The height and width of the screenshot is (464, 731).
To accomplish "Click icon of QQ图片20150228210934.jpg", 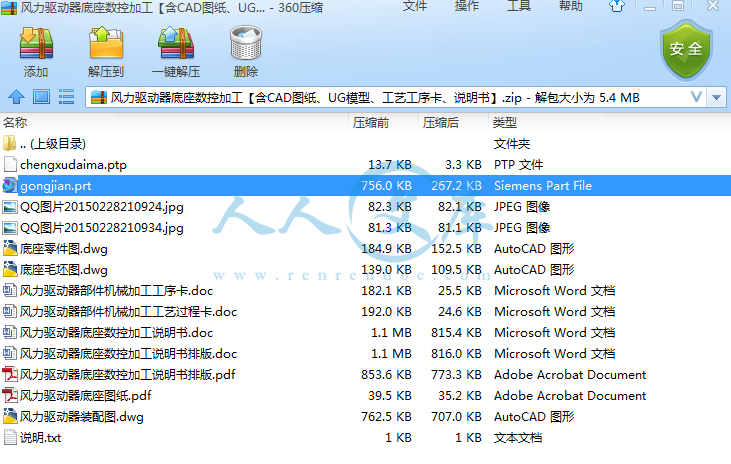I will [x=10, y=228].
